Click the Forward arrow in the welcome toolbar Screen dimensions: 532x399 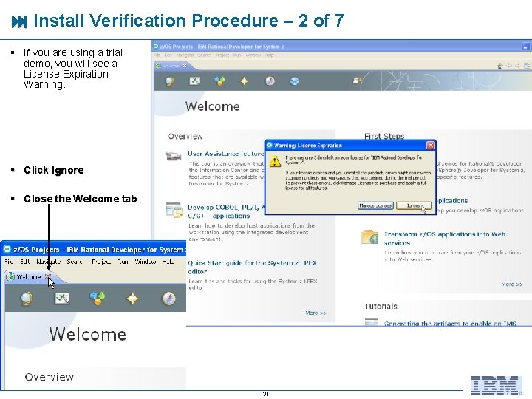pyautogui.click(x=518, y=66)
